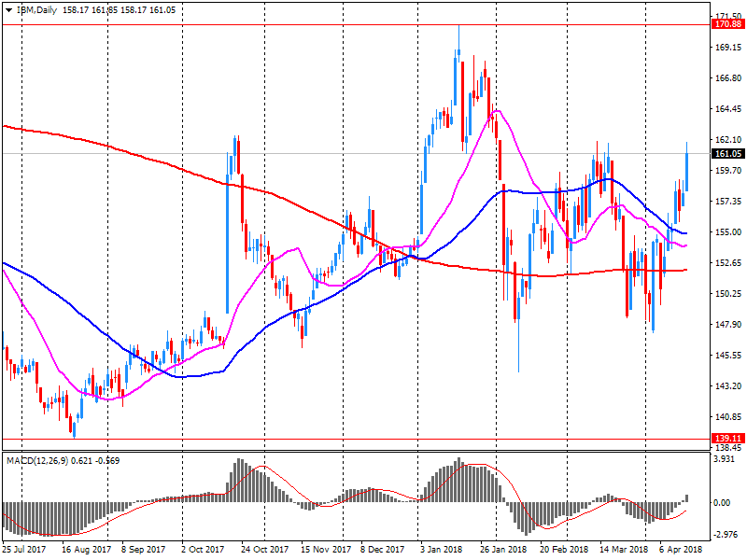
Task: Click the 143.20 price scale value
Action: pos(728,385)
